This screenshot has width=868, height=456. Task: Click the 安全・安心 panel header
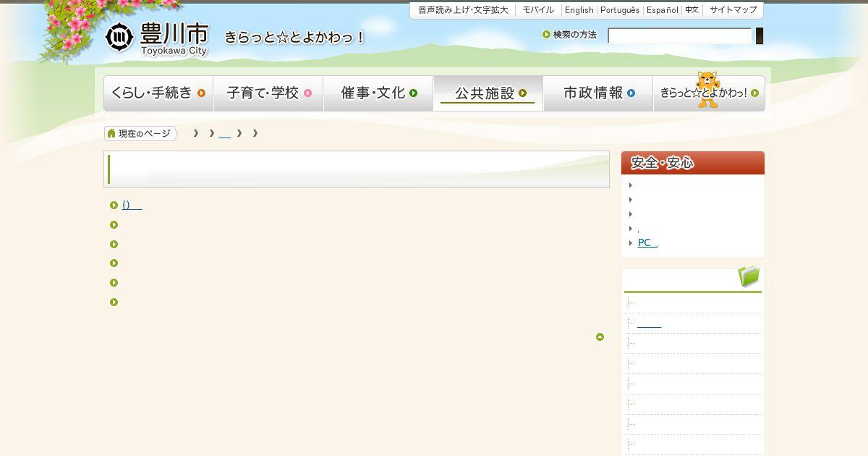pos(693,163)
